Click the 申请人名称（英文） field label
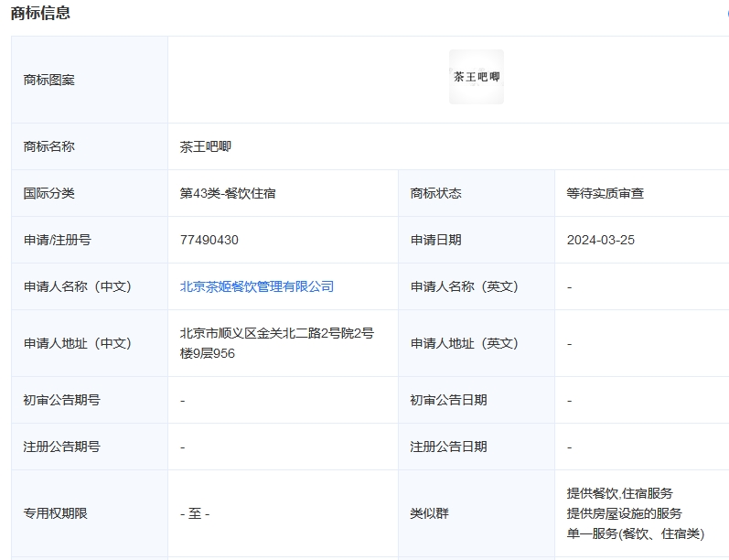The width and height of the screenshot is (729, 560). [x=464, y=286]
